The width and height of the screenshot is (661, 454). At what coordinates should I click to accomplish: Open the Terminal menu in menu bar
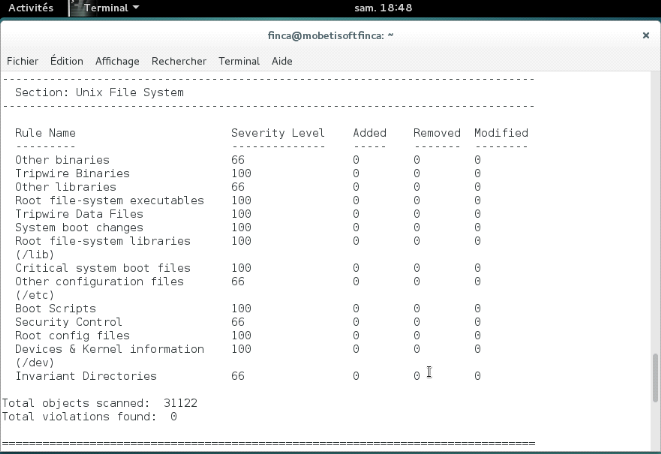click(239, 61)
